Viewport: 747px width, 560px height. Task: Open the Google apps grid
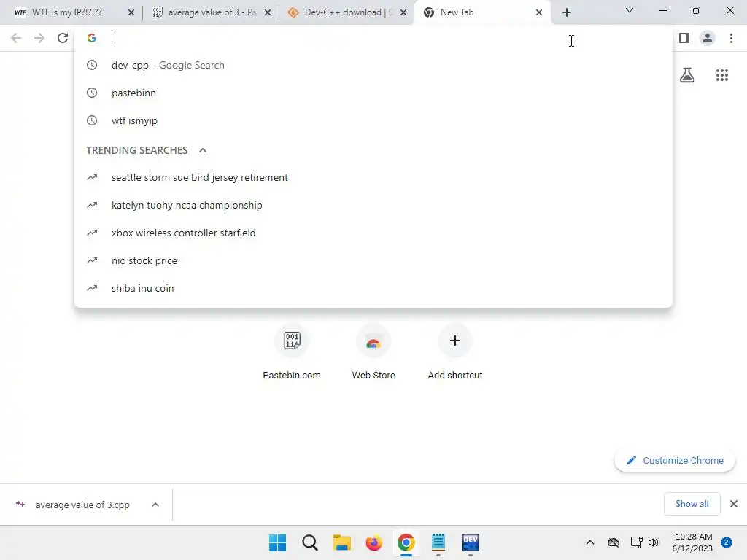coord(722,75)
